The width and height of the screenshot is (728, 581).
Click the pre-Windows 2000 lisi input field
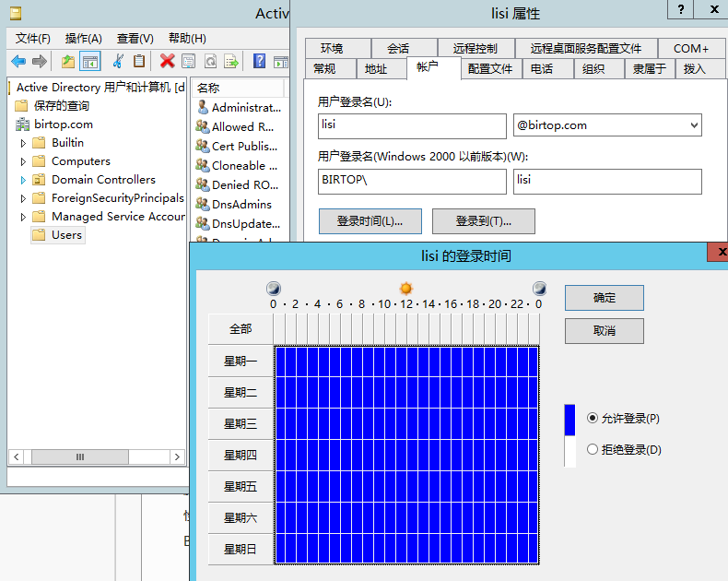607,182
